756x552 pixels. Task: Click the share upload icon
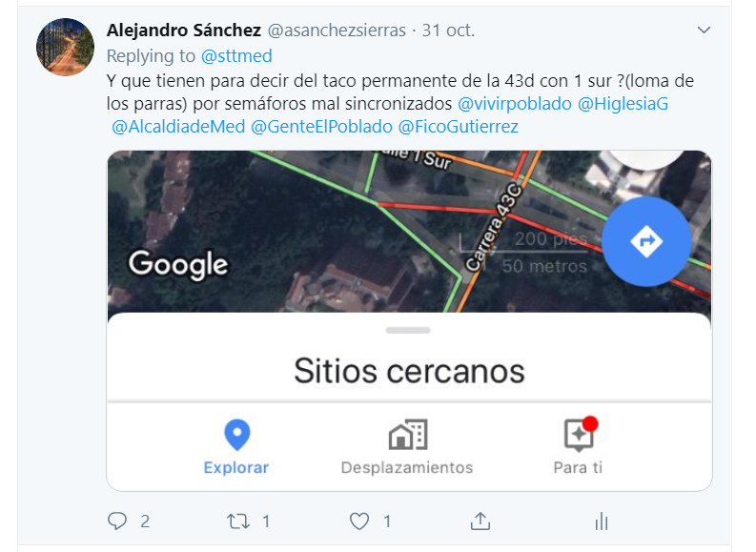pos(480,521)
